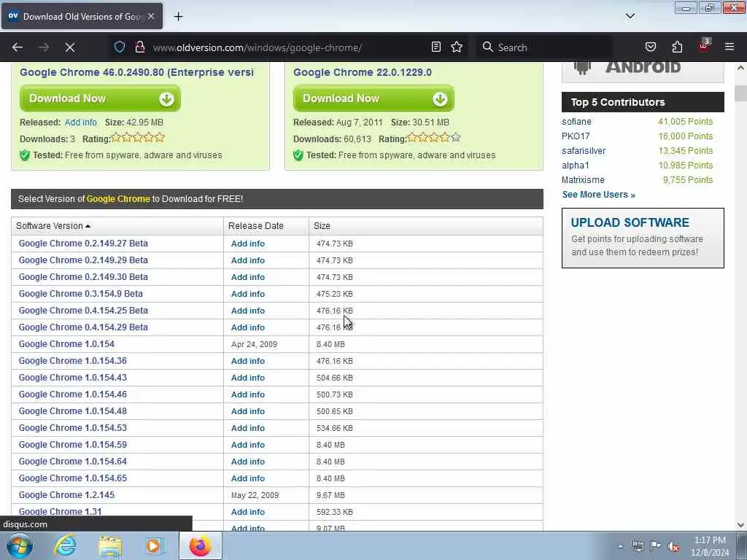Open Google Chrome 0.3.154.9 Beta
The height and width of the screenshot is (560, 747).
pos(80,294)
